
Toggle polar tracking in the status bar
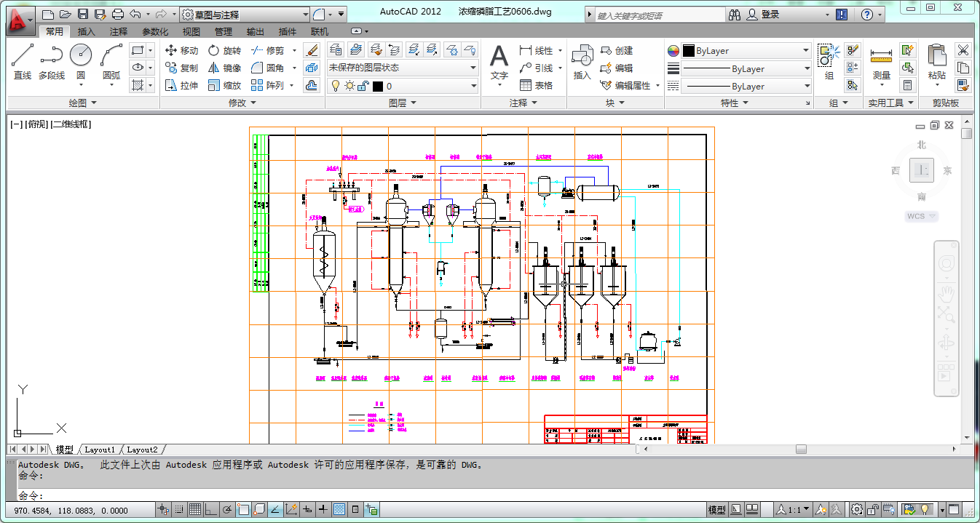click(227, 509)
